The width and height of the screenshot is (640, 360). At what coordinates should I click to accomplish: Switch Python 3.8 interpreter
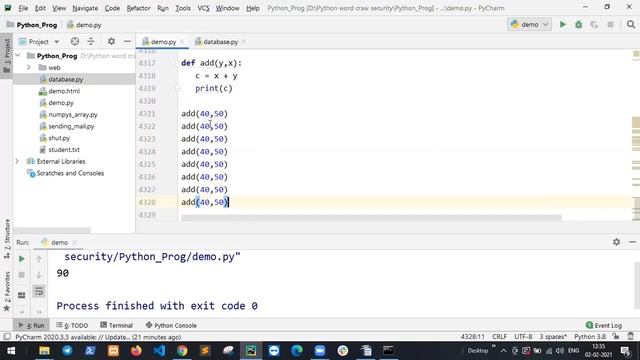590,337
